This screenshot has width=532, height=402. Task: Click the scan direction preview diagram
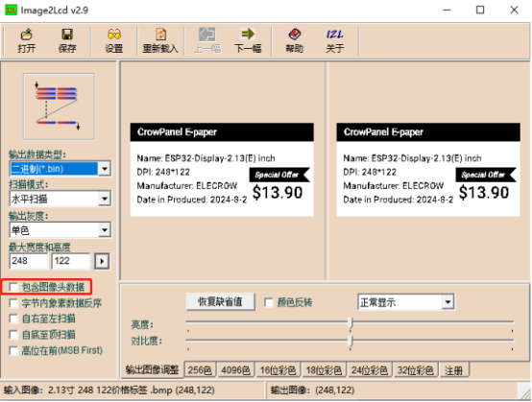coord(59,106)
